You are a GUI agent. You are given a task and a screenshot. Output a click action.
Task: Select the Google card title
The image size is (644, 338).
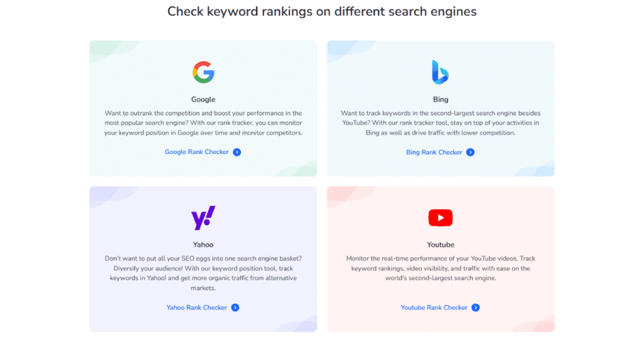pos(203,99)
